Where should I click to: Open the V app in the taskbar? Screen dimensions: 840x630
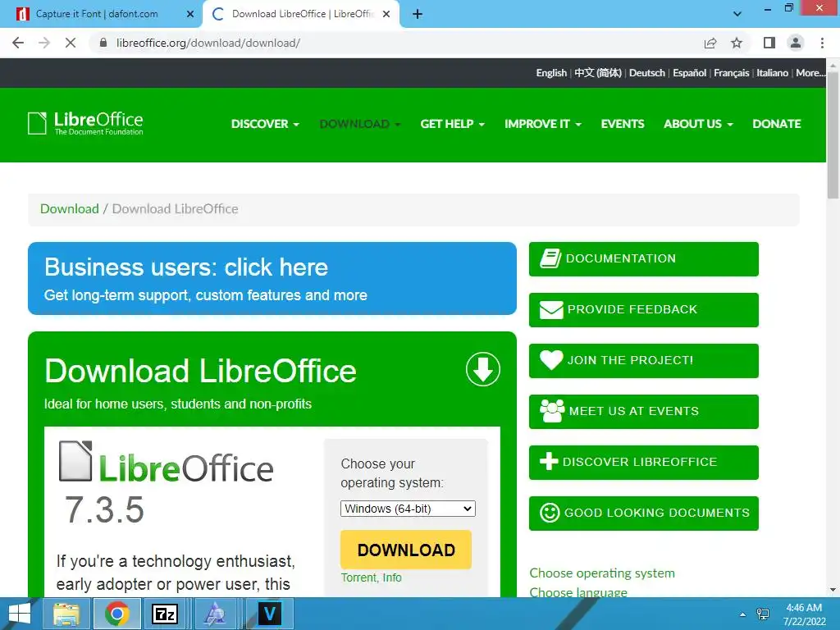coord(269,614)
